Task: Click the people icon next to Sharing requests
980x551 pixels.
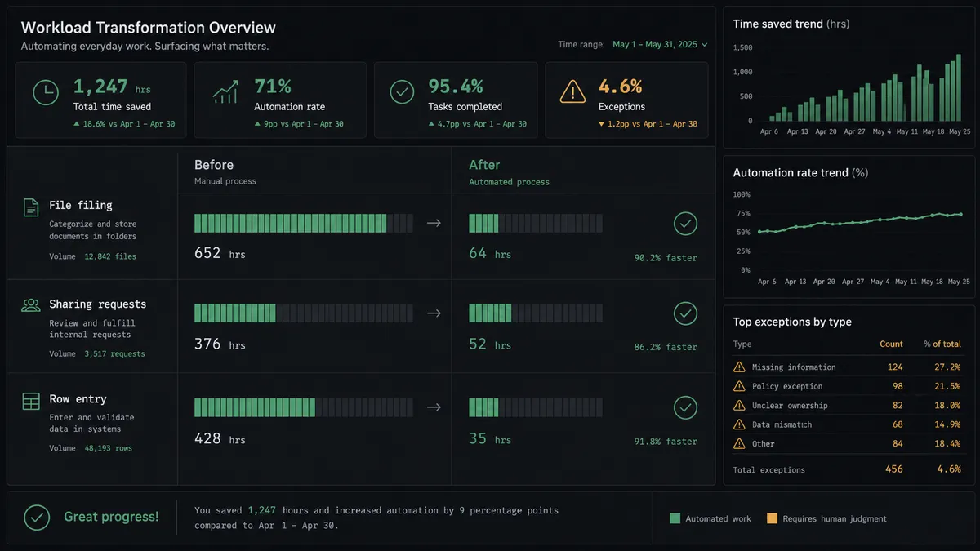Action: 31,304
